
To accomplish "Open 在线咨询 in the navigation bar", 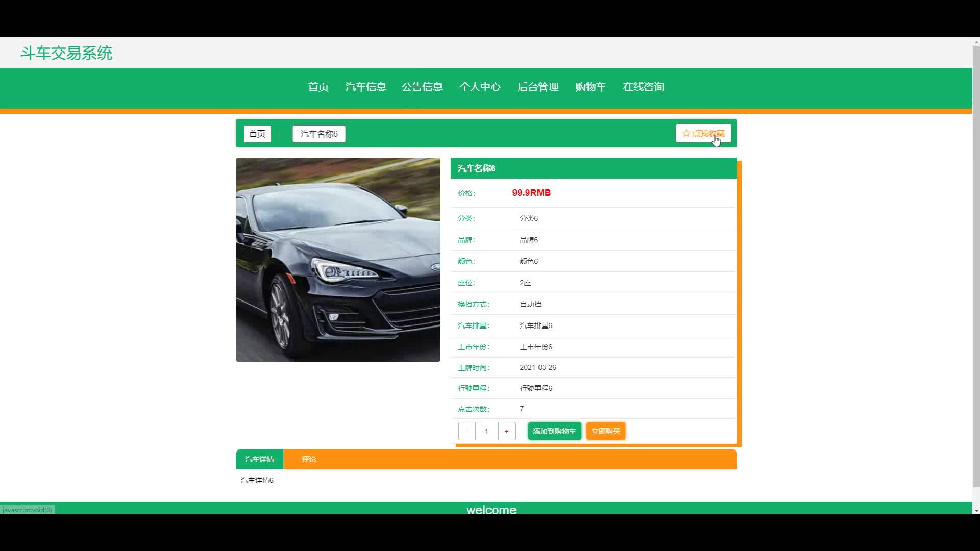I will click(643, 87).
